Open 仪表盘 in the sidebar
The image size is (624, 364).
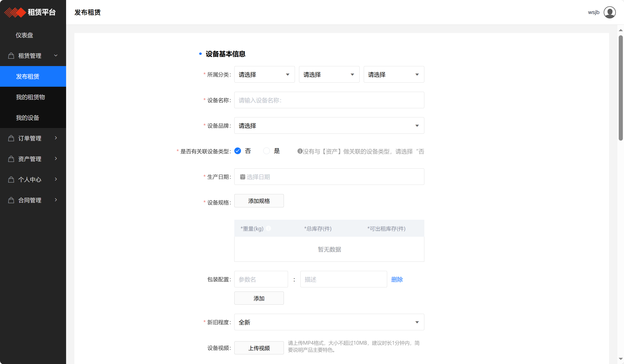tap(33, 35)
